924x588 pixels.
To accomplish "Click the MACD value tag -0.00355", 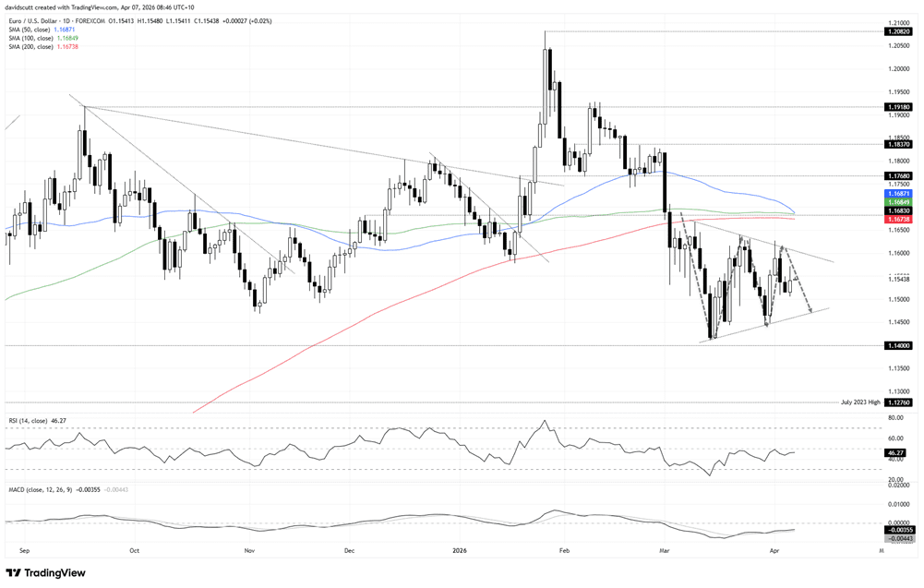I will (x=899, y=531).
